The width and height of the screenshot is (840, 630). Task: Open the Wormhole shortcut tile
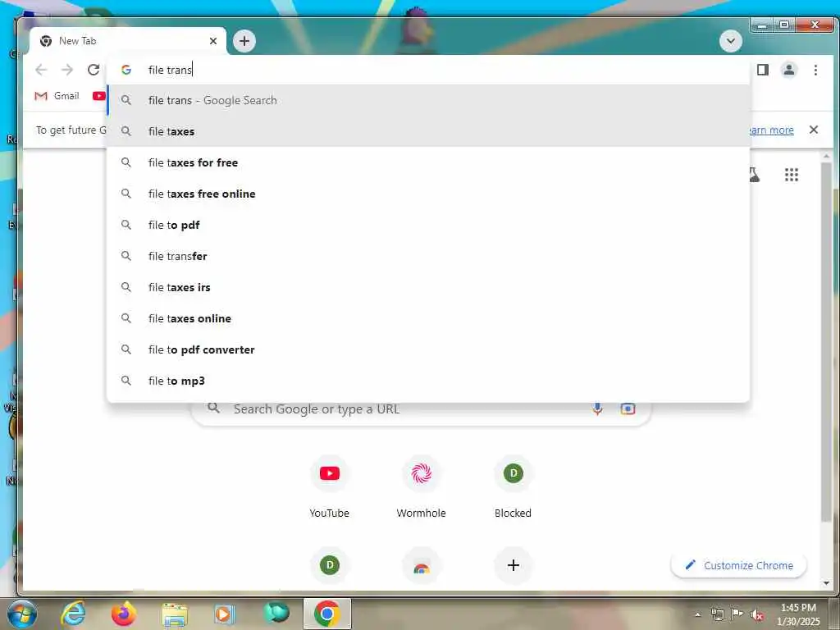pyautogui.click(x=421, y=486)
